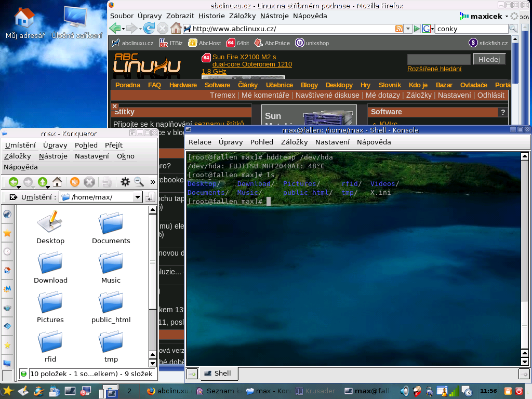The width and height of the screenshot is (532, 399).
Task: Click the red logout power icon
Action: [519, 391]
